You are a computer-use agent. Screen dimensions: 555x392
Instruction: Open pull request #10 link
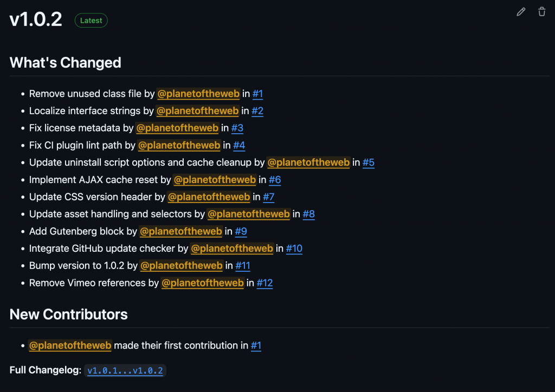point(294,249)
